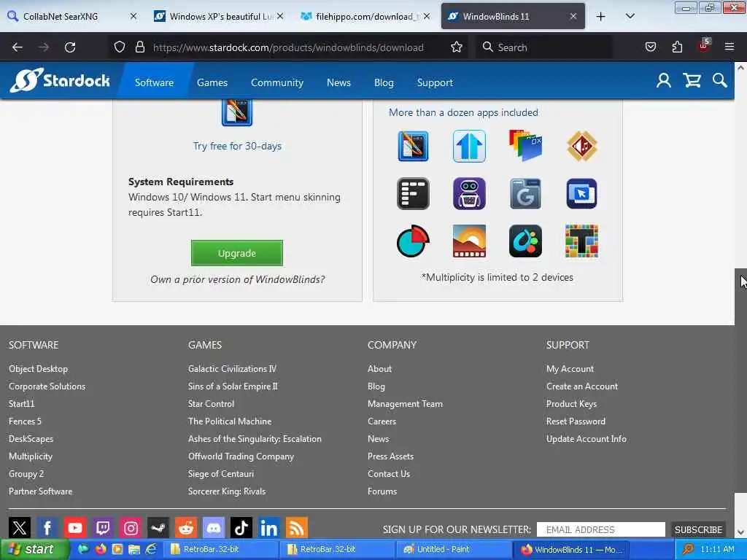Open a new browser tab with plus button
This screenshot has width=747, height=560.
pyautogui.click(x=601, y=16)
